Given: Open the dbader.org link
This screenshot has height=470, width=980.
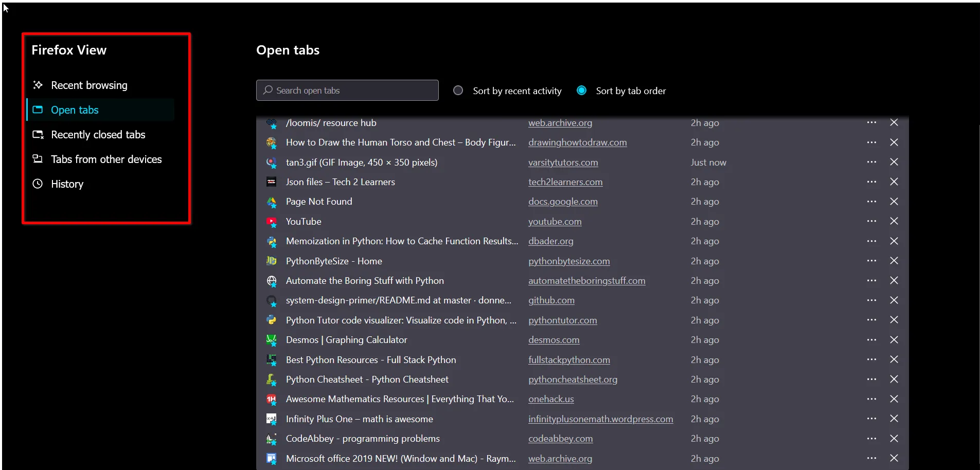Looking at the screenshot, I should 550,241.
